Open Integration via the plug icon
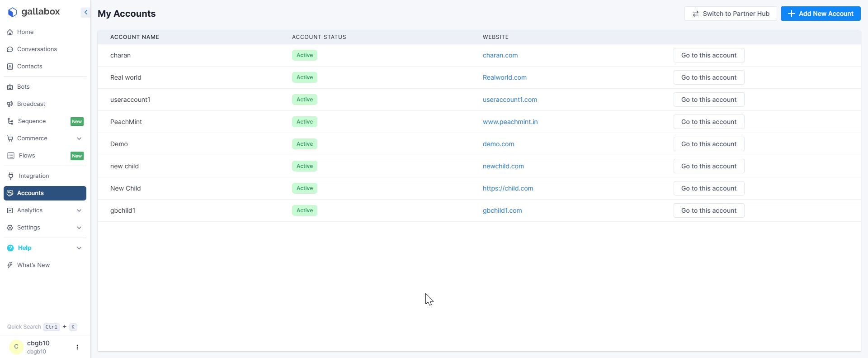This screenshot has width=868, height=358. tap(11, 176)
